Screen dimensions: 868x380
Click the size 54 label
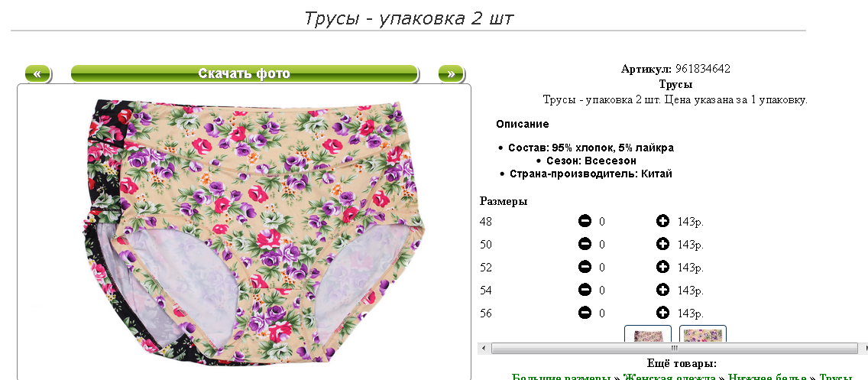coord(485,290)
